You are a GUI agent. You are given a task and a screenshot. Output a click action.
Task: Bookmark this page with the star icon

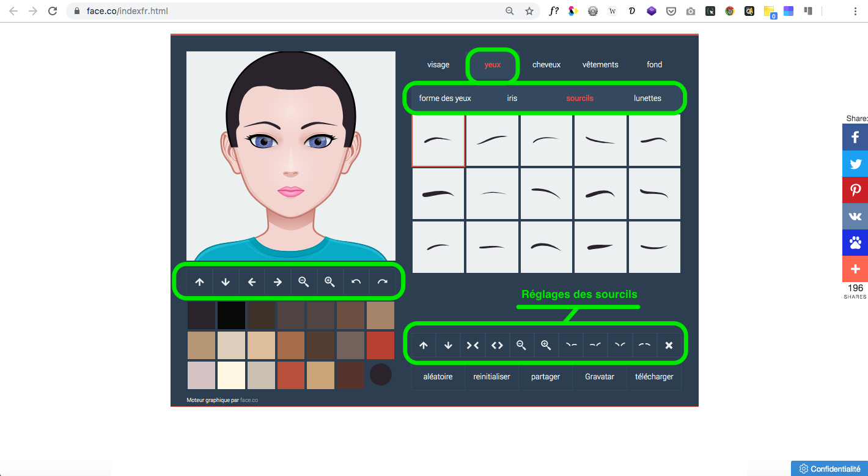click(529, 11)
